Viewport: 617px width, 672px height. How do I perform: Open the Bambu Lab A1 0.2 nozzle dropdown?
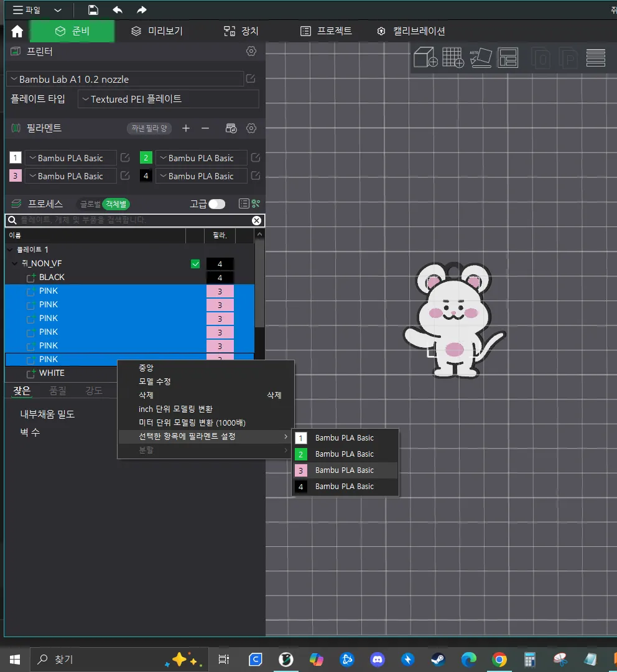pyautogui.click(x=125, y=79)
